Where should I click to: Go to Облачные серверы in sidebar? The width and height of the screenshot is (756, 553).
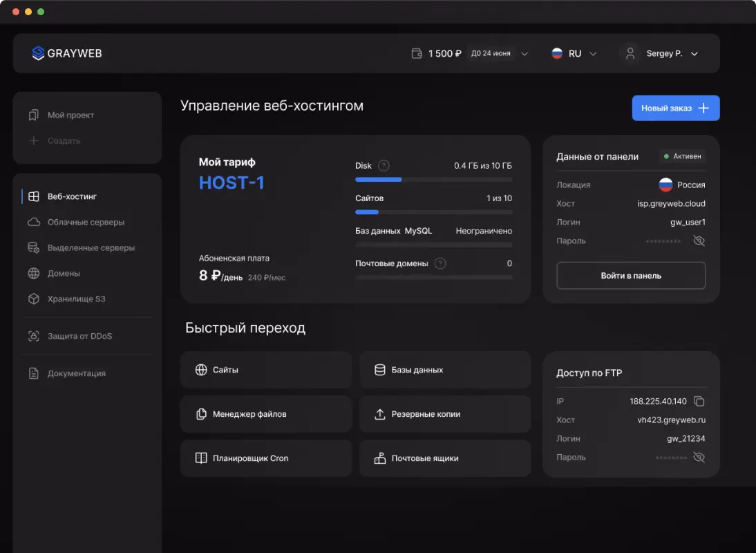[87, 223]
